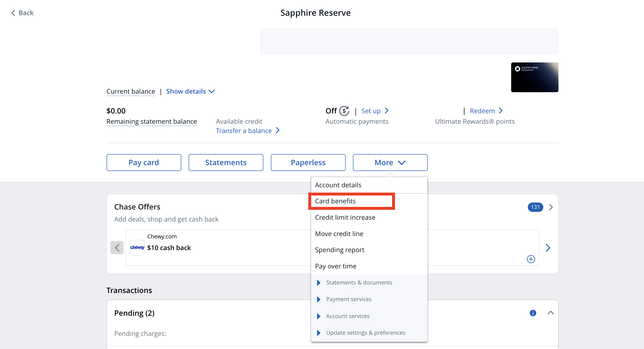Click the automatic payments dollar icon
Image resolution: width=644 pixels, height=349 pixels.
[344, 111]
